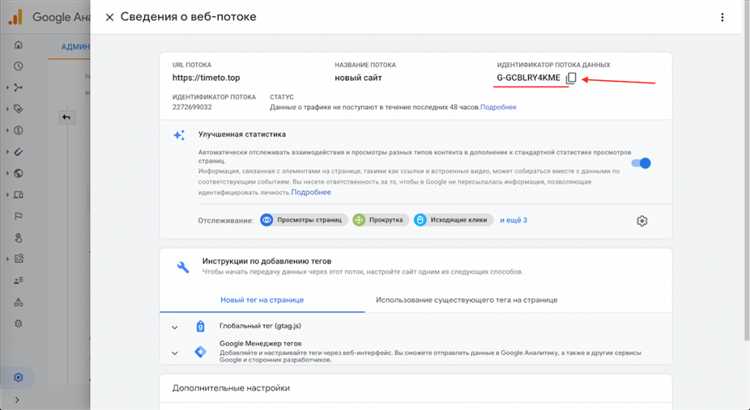750x410 pixels.
Task: Open the tech devices icon in sidebar
Action: (x=18, y=195)
